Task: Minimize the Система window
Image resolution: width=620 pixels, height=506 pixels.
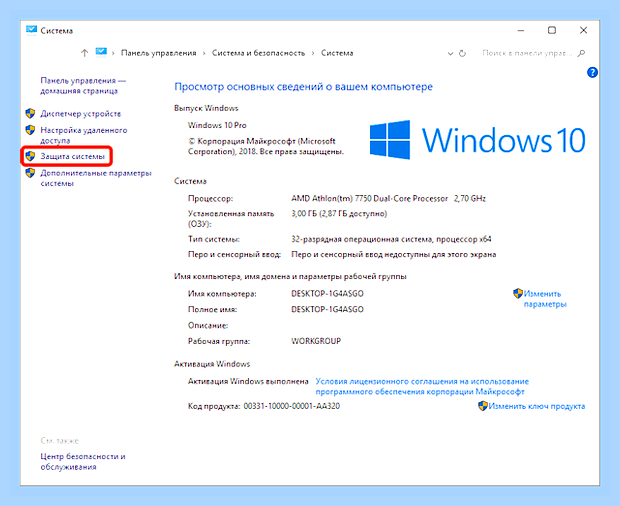Action: point(521,30)
